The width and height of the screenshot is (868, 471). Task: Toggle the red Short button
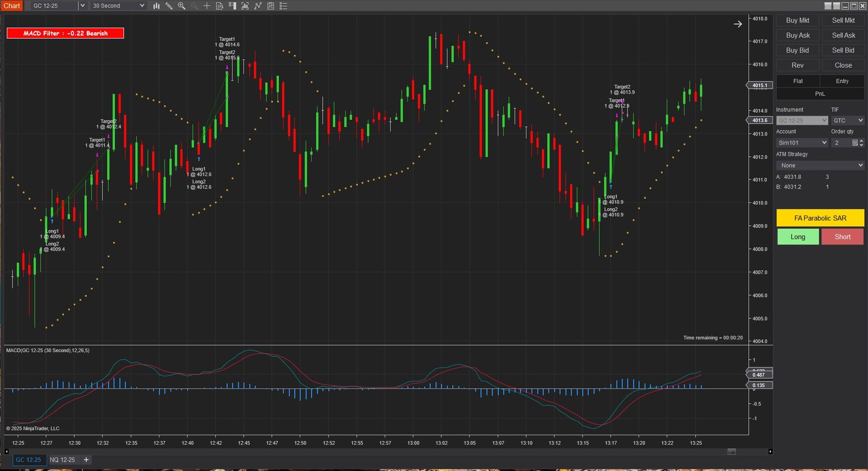(843, 237)
